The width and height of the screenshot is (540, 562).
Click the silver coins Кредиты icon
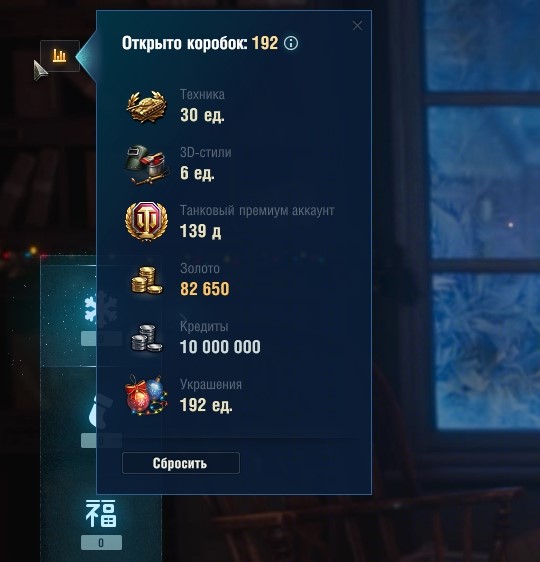[x=146, y=338]
